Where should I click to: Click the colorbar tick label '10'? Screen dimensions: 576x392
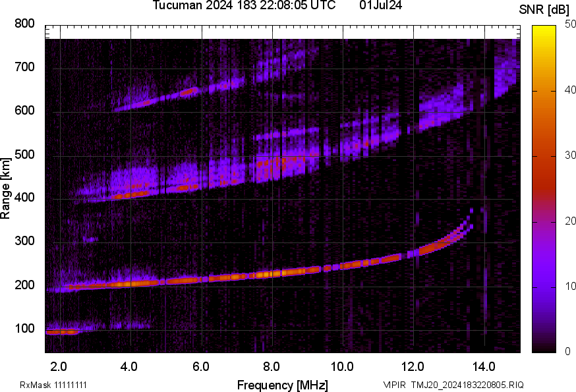click(570, 286)
